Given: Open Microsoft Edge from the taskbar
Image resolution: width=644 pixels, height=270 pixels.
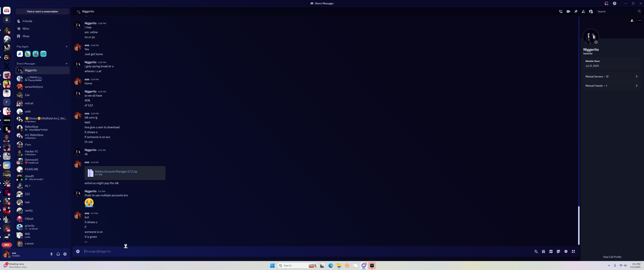Looking at the screenshot, I should [x=330, y=265].
